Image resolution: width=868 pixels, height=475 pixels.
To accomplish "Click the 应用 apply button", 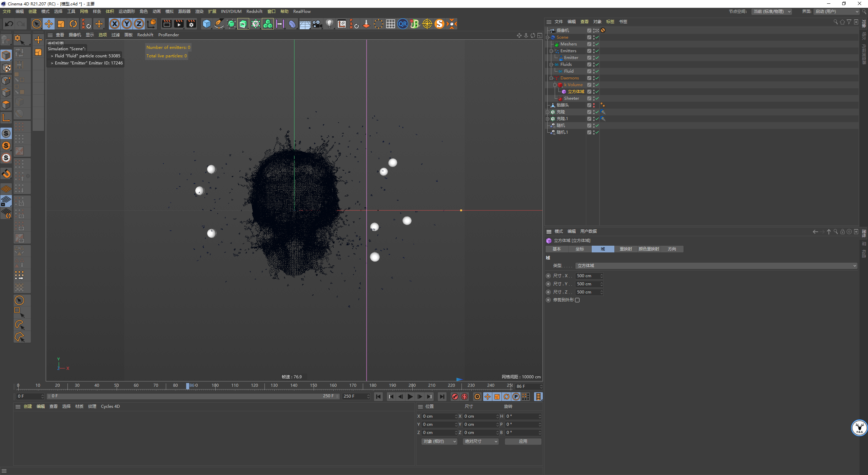I will click(523, 441).
